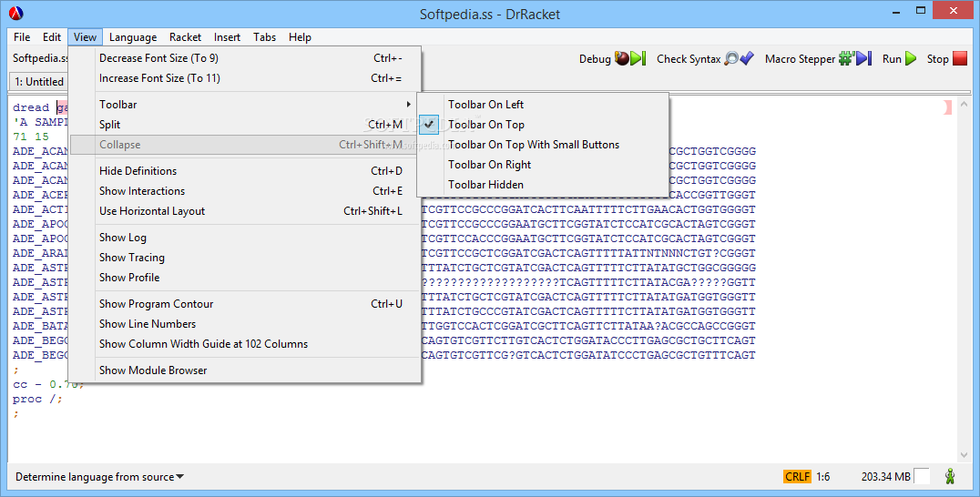Open Determine language from source dropdown

(x=99, y=476)
